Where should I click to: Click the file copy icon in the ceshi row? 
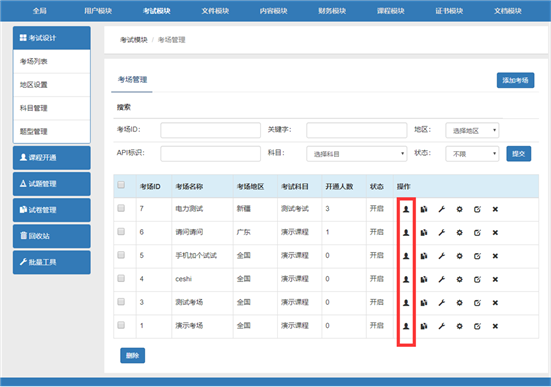[x=424, y=279]
